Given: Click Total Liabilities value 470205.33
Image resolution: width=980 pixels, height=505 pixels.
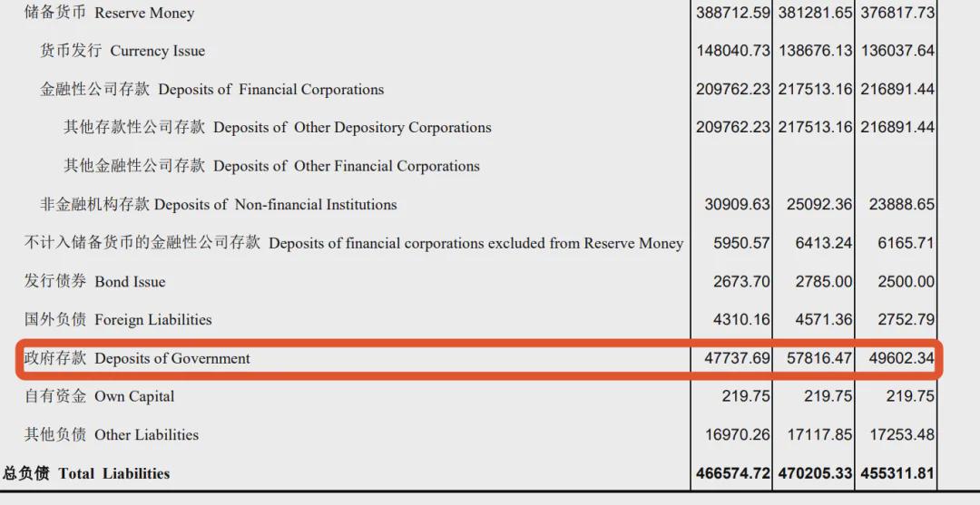Looking at the screenshot, I should [x=815, y=473].
